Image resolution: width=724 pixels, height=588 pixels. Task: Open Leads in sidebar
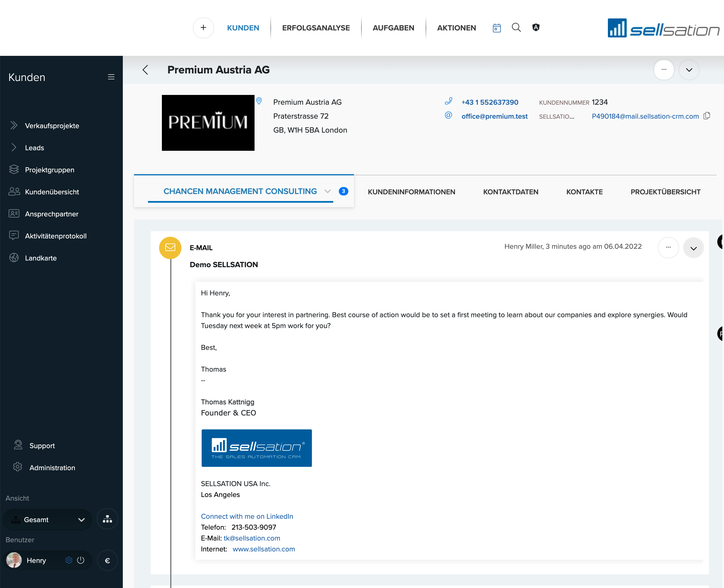coord(35,148)
